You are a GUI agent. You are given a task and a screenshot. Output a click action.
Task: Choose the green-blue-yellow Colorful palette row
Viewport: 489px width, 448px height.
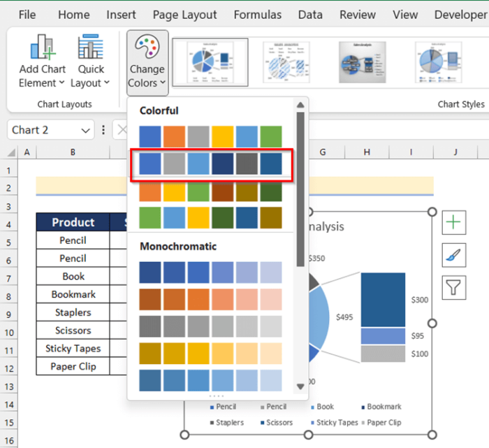pos(210,218)
